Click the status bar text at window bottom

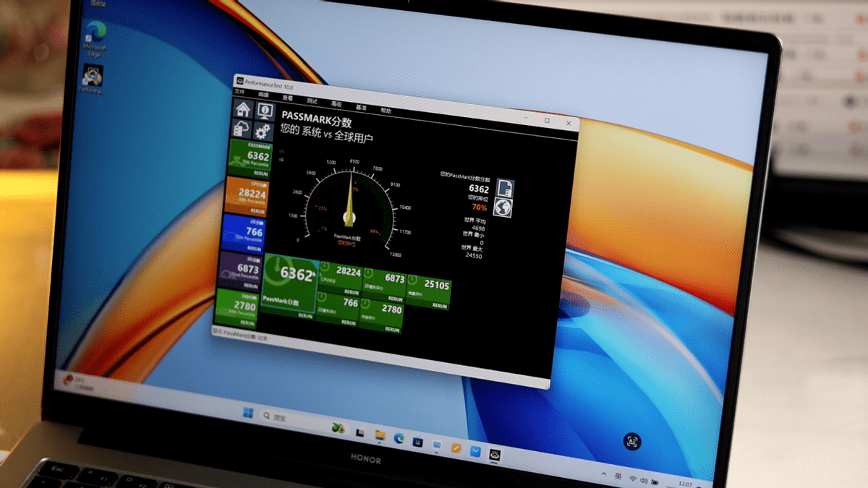point(240,334)
